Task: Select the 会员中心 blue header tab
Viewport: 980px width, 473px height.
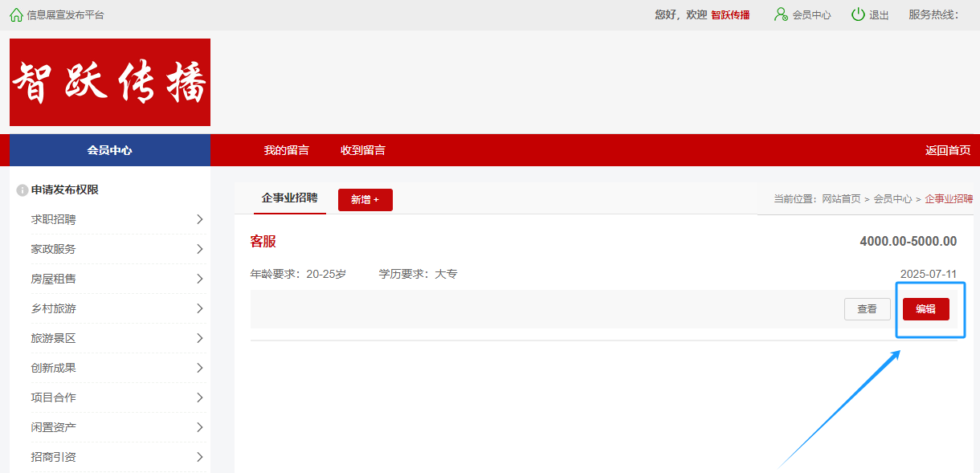Action: pos(110,150)
